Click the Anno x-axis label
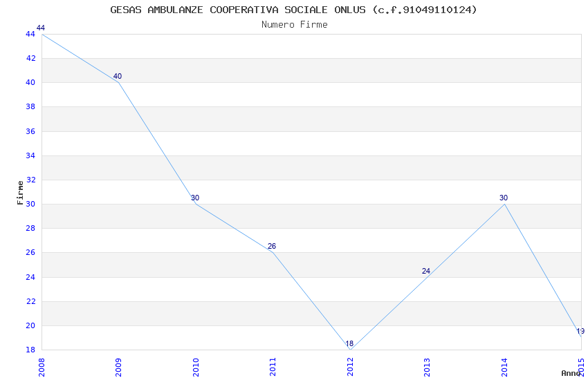The width and height of the screenshot is (588, 380). click(x=571, y=373)
